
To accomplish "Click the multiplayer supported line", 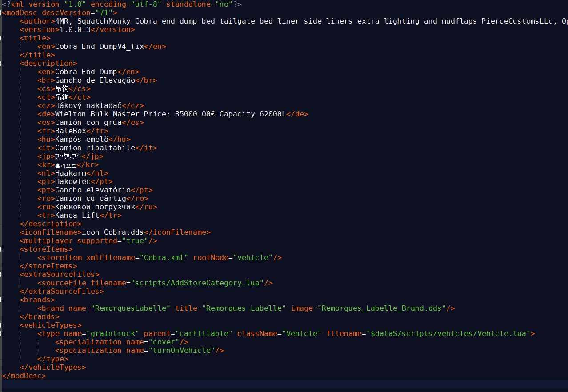I will click(88, 240).
